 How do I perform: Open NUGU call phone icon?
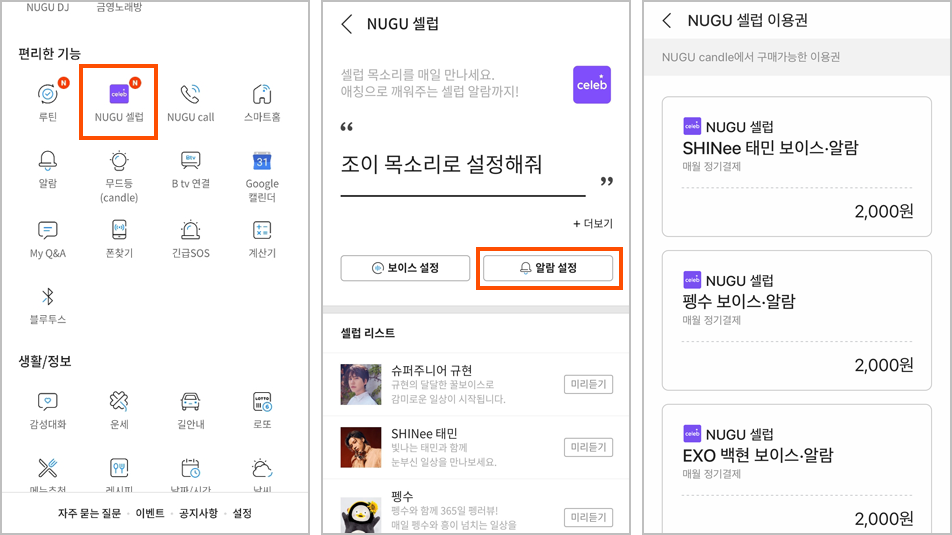pyautogui.click(x=190, y=94)
